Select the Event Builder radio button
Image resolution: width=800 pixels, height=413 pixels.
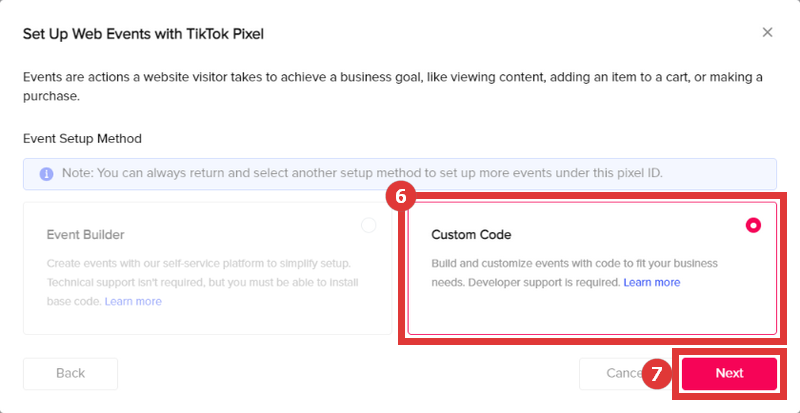click(x=368, y=225)
